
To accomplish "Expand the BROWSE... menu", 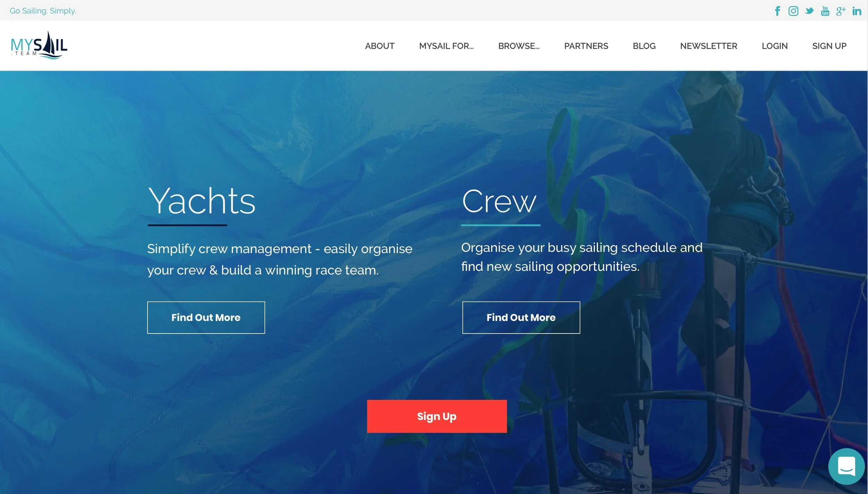I will tap(519, 46).
